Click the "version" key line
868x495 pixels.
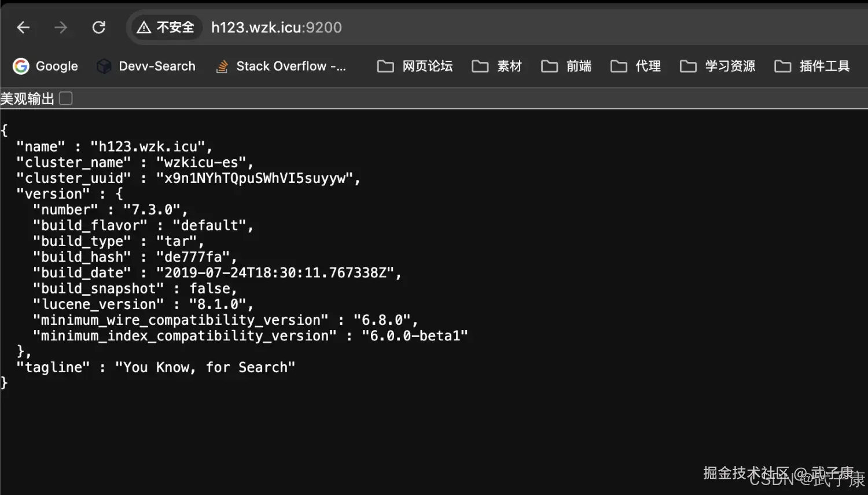tap(69, 193)
